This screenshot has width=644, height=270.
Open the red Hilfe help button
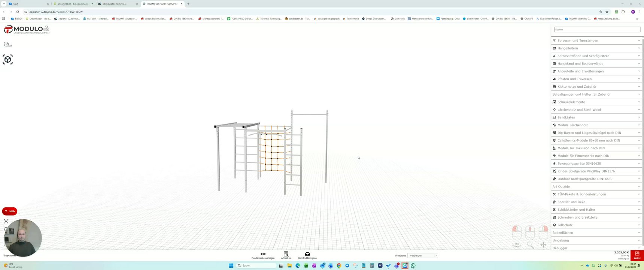(10, 211)
